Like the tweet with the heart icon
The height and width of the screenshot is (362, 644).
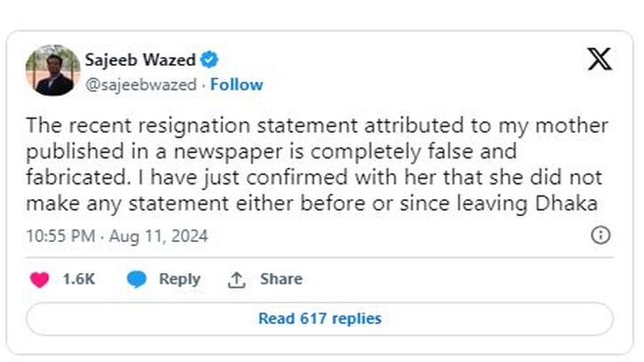39,279
